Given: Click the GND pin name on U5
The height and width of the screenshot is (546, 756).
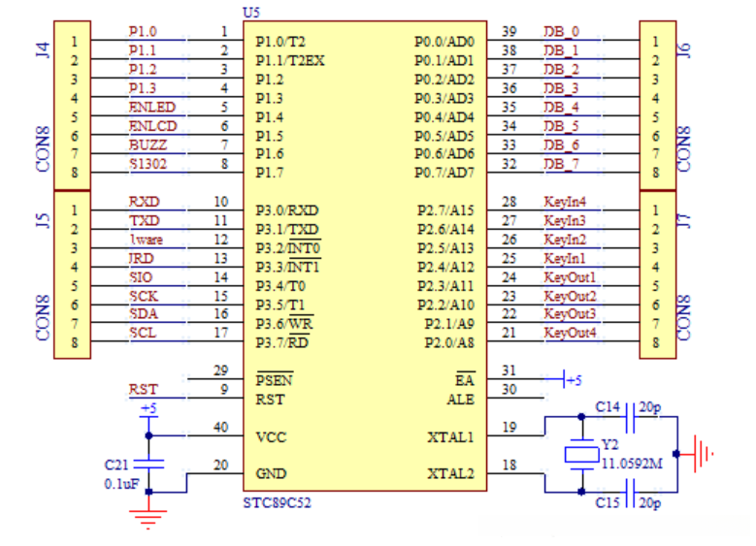Looking at the screenshot, I should [x=271, y=474].
